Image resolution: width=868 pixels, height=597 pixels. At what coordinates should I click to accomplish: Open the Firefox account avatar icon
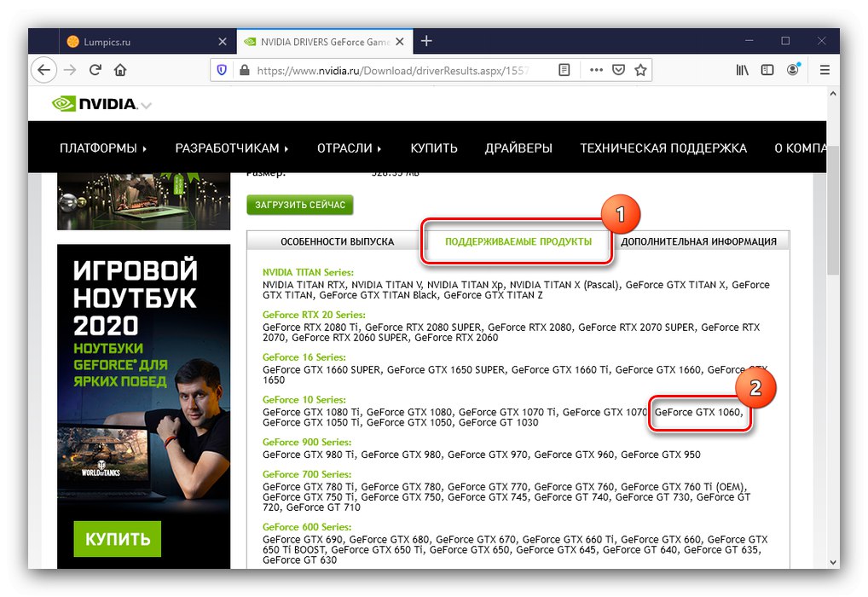tap(793, 69)
